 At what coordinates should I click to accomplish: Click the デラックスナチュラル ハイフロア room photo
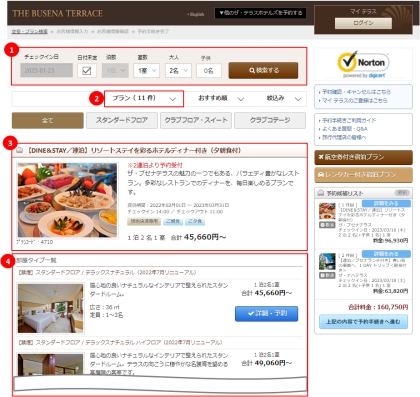tap(51, 364)
